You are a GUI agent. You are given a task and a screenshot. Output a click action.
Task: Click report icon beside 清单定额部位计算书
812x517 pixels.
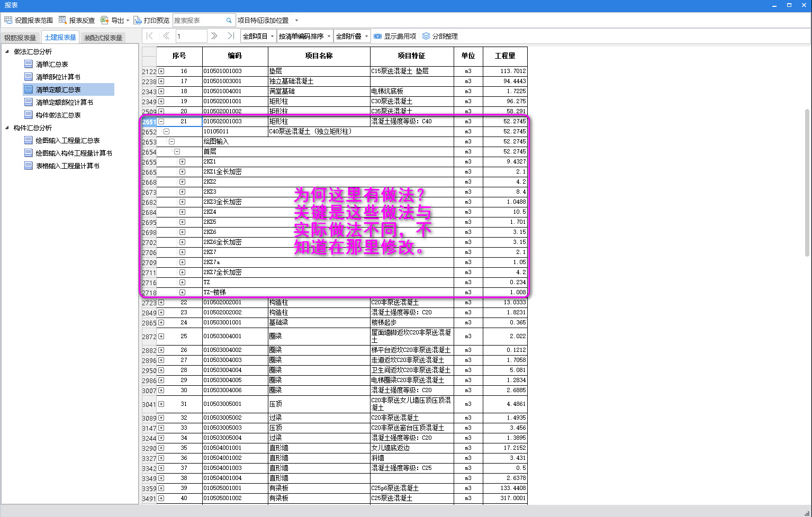click(x=29, y=102)
